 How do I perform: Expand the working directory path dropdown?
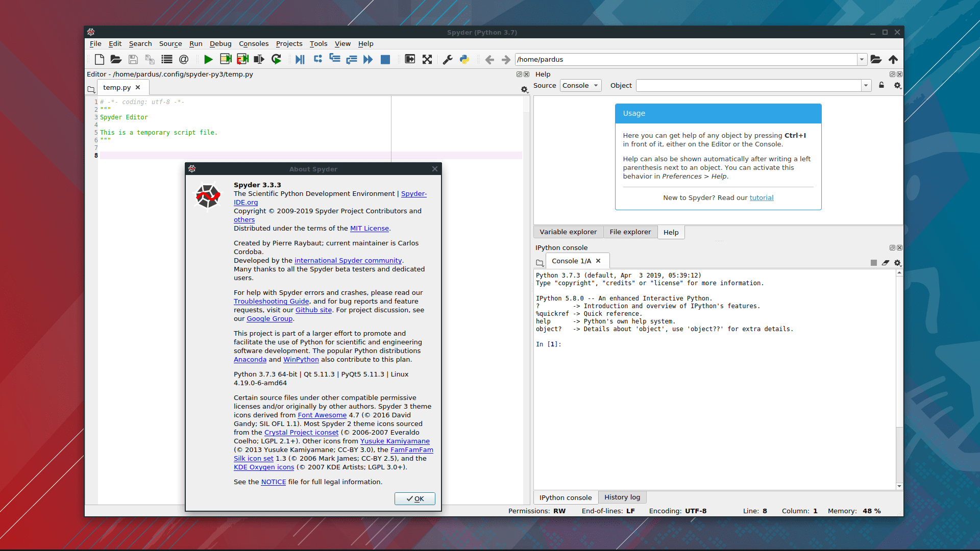(862, 60)
